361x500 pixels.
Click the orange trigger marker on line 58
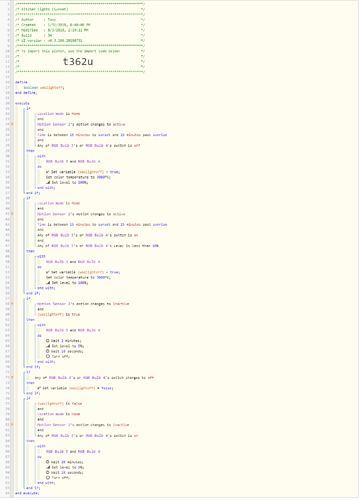click(12, 304)
